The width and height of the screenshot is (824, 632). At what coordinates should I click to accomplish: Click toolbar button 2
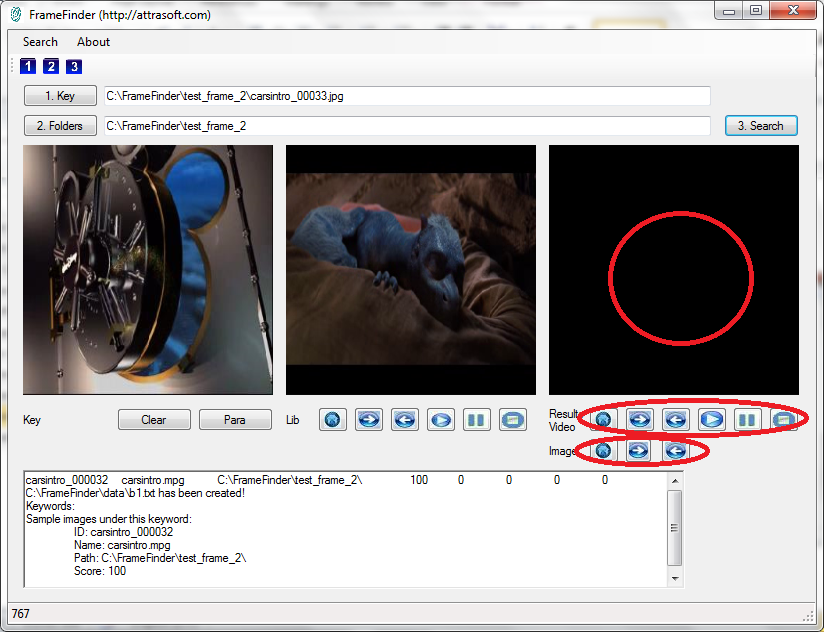pos(51,66)
